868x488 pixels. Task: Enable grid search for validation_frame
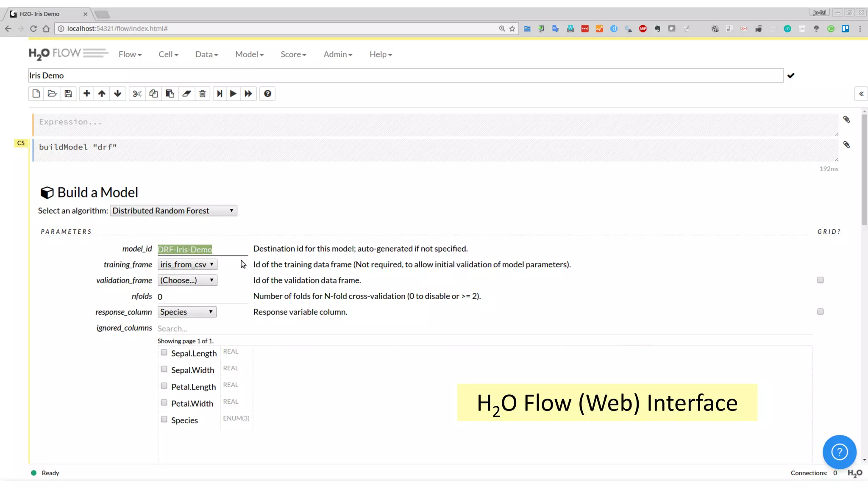[821, 280]
